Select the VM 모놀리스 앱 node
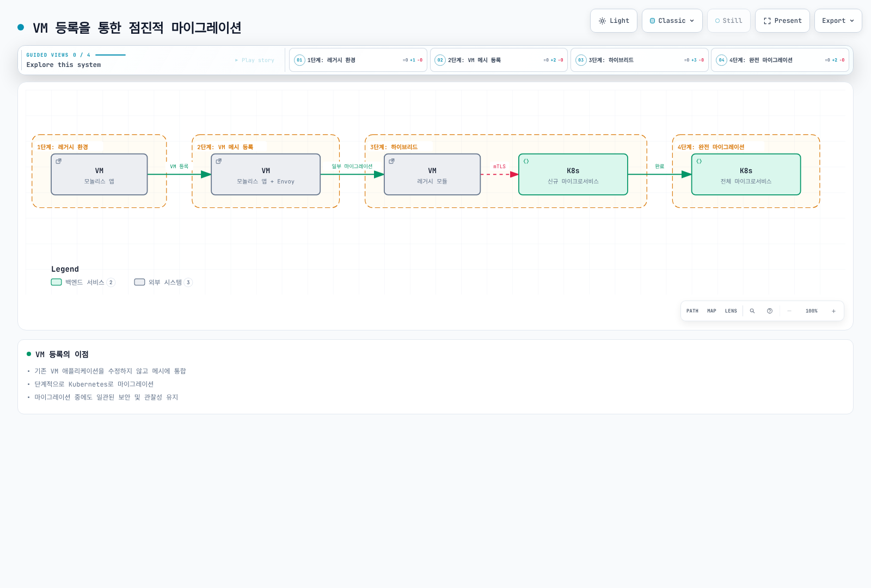The image size is (871, 588). (99, 174)
